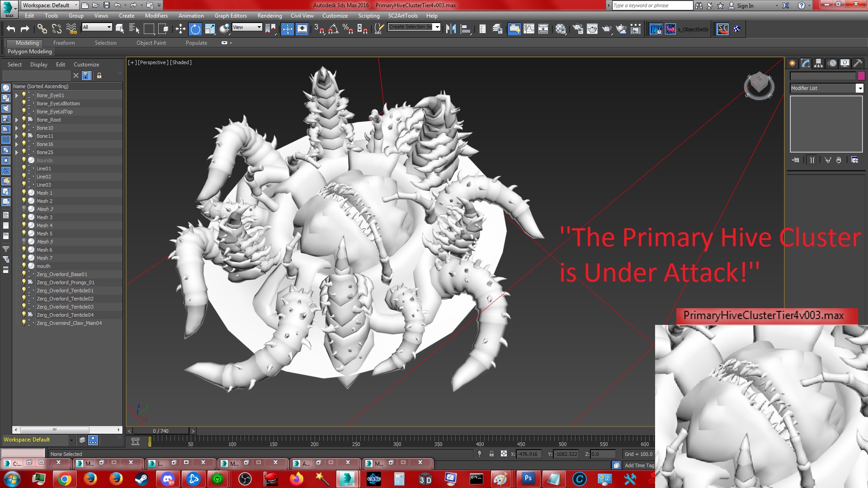Viewport: 868px width, 488px height.
Task: Switch to the Object Paint ribbon tab
Action: pyautogui.click(x=151, y=43)
